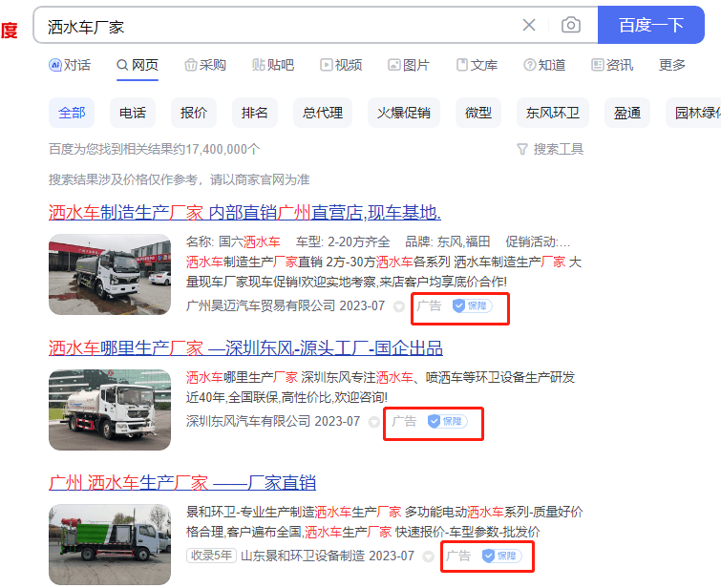Open the green sprayer truck thumbnail
This screenshot has height=588, width=721.
tap(110, 544)
